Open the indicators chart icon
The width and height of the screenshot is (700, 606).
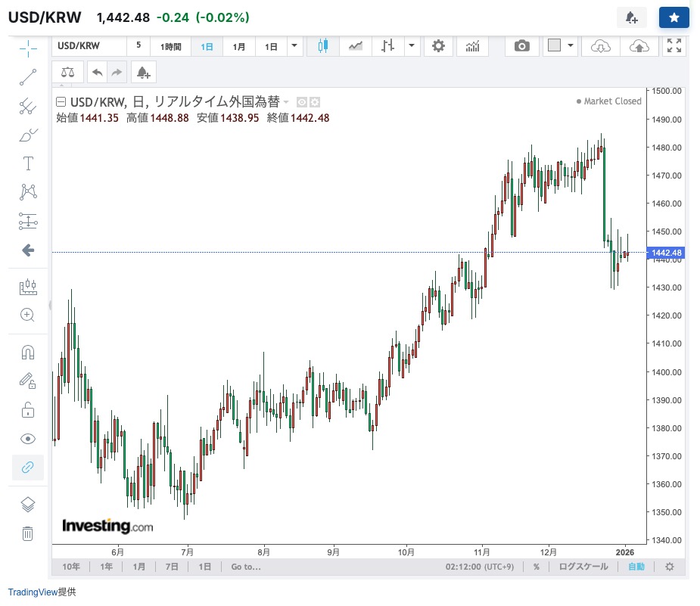473,46
